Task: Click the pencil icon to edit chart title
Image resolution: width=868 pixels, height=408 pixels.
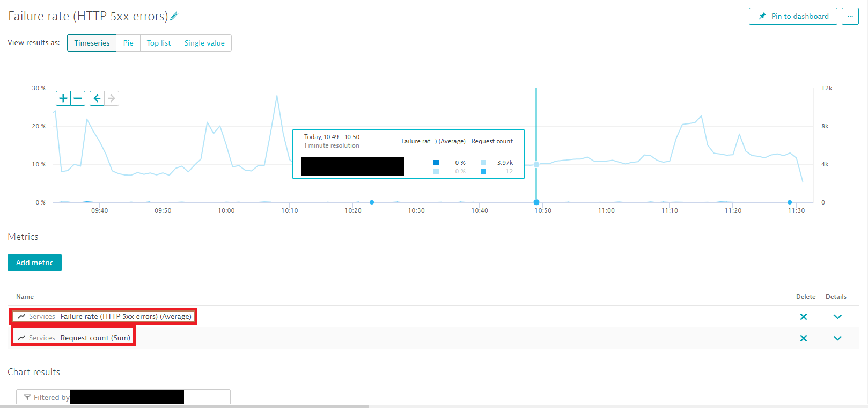Action: pos(174,16)
